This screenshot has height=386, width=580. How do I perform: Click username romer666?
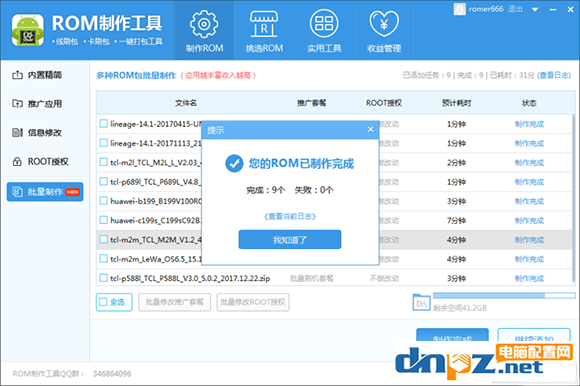pyautogui.click(x=486, y=9)
